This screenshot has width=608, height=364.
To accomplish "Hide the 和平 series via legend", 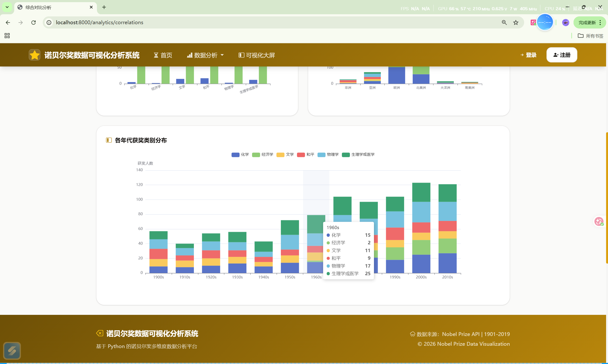I will (306, 155).
